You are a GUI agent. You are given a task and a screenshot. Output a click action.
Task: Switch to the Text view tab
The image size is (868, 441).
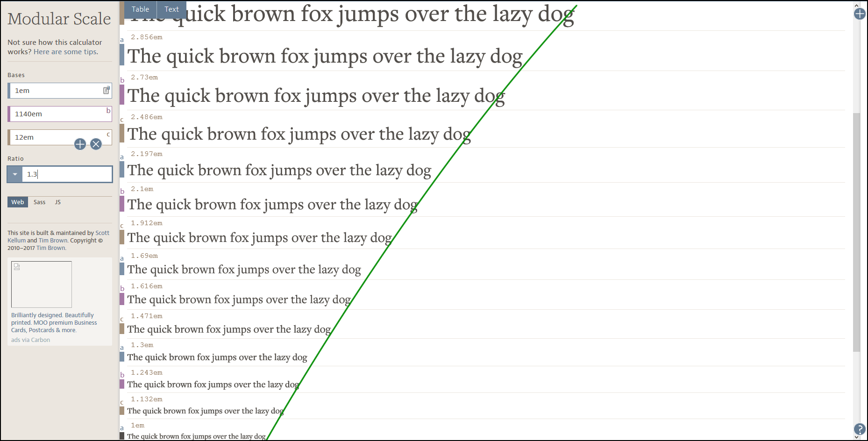(171, 9)
